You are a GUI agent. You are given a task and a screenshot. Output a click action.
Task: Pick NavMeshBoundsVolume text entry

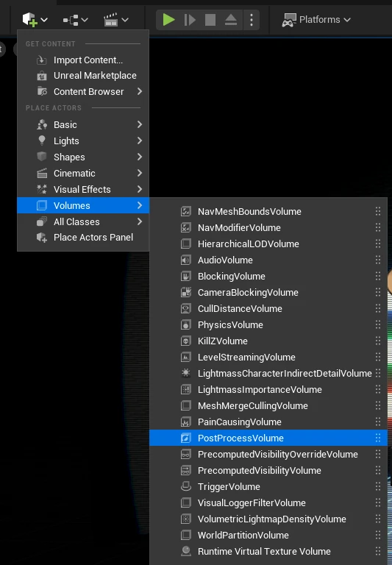coord(249,212)
